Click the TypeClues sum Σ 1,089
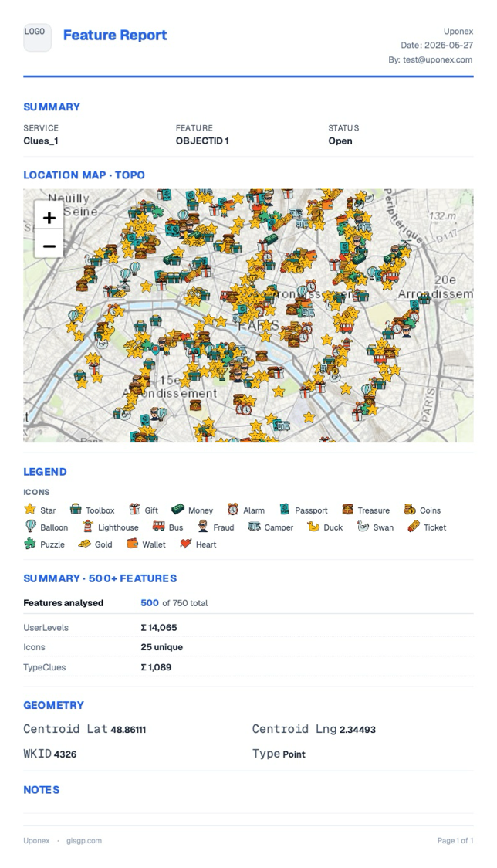The image size is (497, 868). point(156,667)
